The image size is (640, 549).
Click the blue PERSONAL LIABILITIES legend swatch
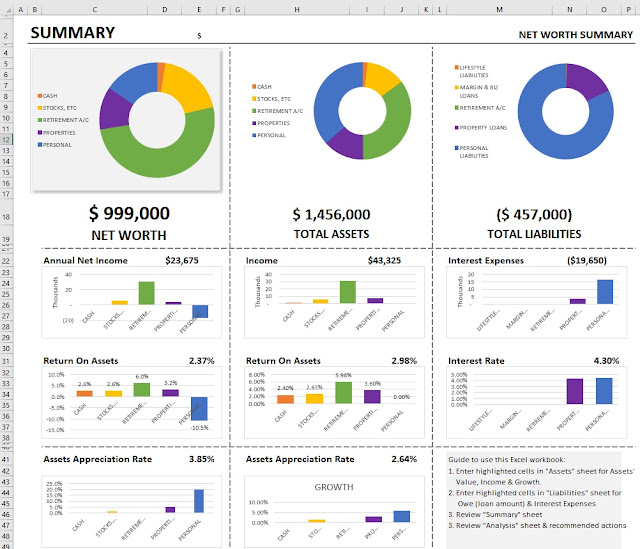tap(457, 148)
